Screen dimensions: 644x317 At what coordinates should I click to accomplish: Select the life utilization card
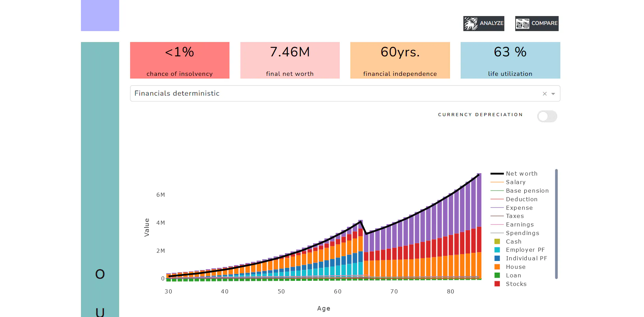coord(510,60)
